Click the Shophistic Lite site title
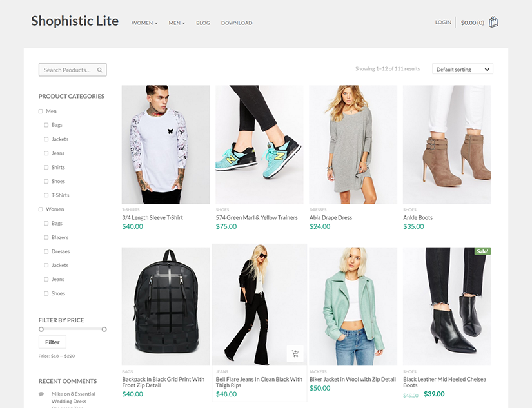This screenshot has width=532, height=408. coord(75,21)
